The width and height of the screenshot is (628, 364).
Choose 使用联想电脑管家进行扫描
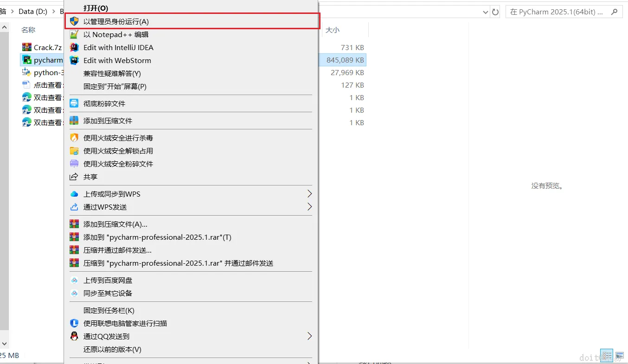coord(191,323)
